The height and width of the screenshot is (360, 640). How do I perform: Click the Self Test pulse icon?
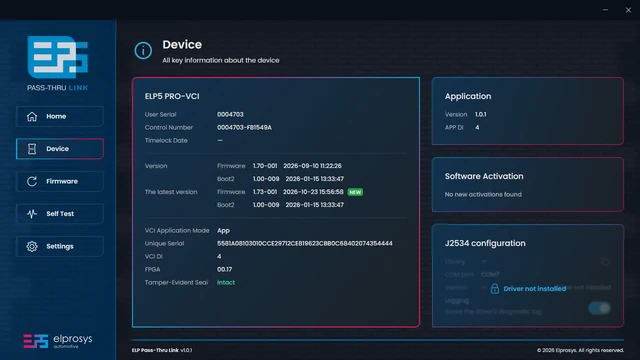[x=32, y=213]
